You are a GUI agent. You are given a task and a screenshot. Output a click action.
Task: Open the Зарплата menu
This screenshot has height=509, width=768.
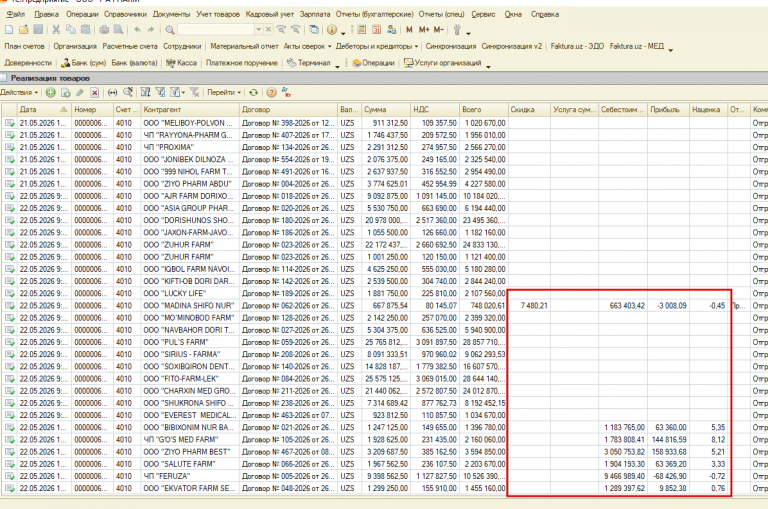click(314, 14)
